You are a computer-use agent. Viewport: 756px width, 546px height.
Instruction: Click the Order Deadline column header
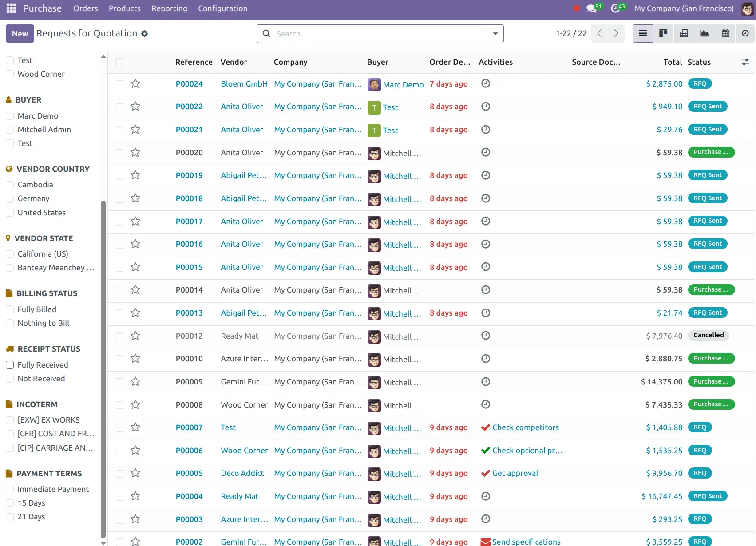point(450,62)
